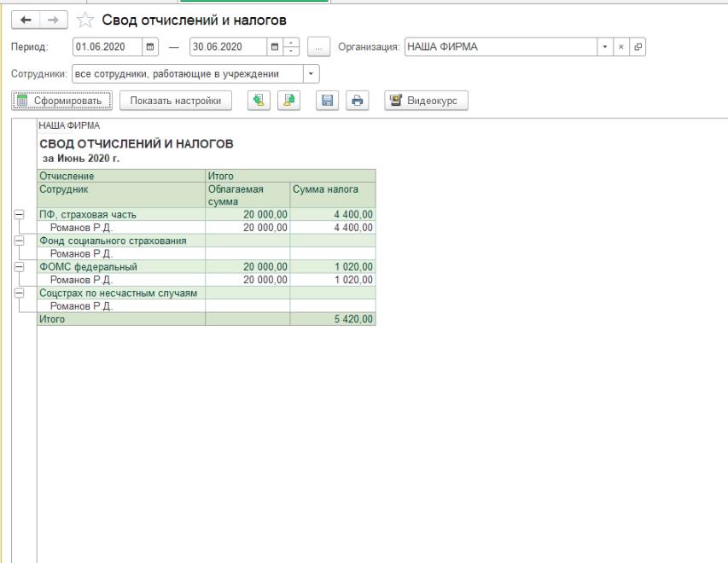Screen dimensions: 728x563
Task: Open the organization field's open-form icon
Action: 635,46
